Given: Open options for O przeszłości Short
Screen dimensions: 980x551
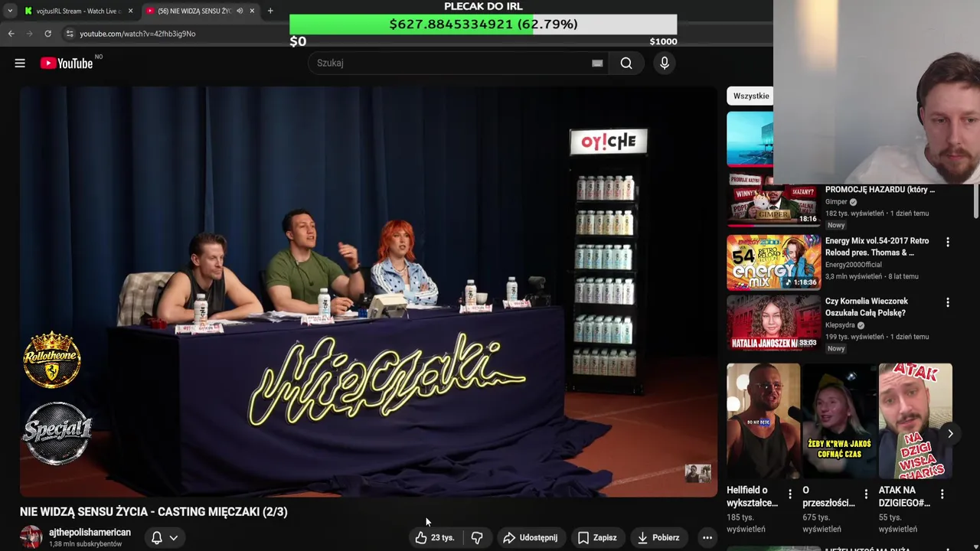Looking at the screenshot, I should point(866,494).
